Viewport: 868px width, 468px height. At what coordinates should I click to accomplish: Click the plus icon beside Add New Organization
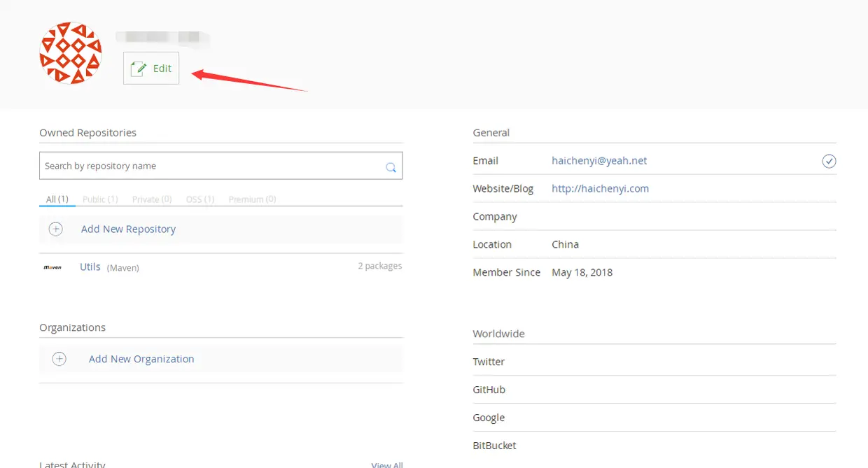(59, 359)
